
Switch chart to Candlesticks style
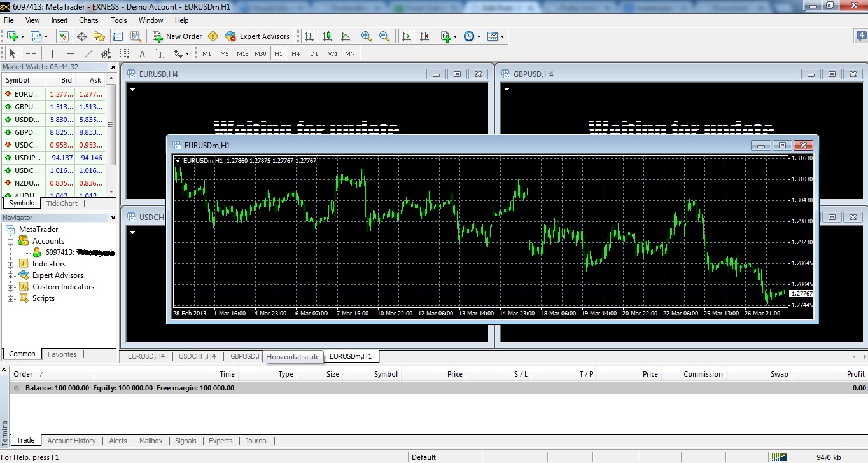point(327,36)
